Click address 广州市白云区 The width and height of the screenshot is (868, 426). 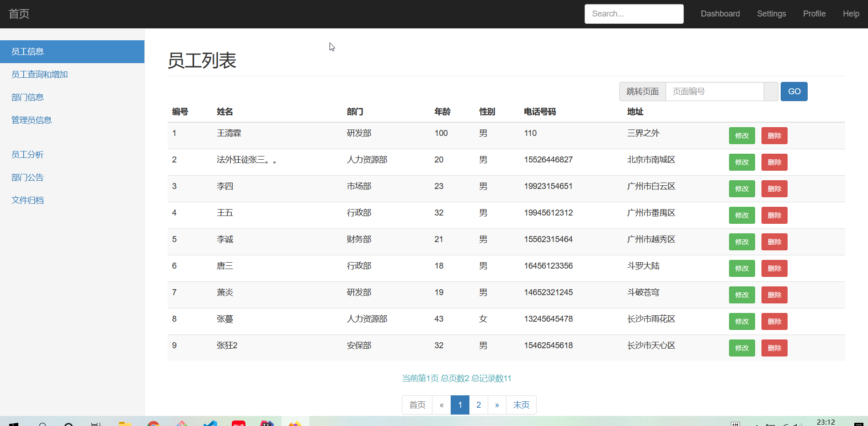pyautogui.click(x=651, y=186)
